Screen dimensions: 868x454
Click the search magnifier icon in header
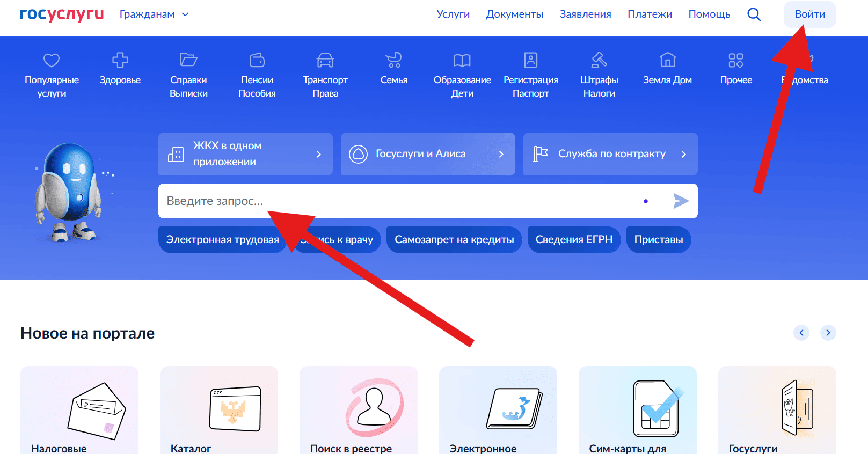tap(754, 14)
